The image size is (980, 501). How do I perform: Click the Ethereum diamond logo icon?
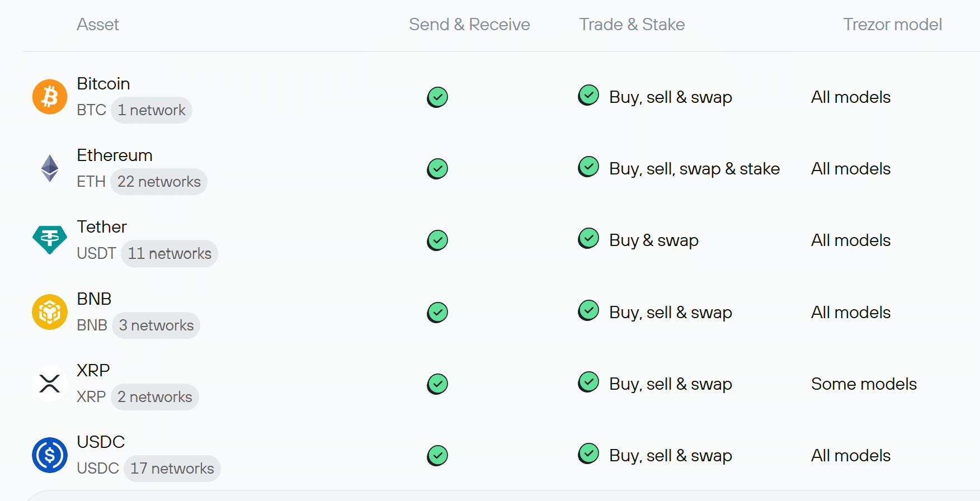coord(50,168)
